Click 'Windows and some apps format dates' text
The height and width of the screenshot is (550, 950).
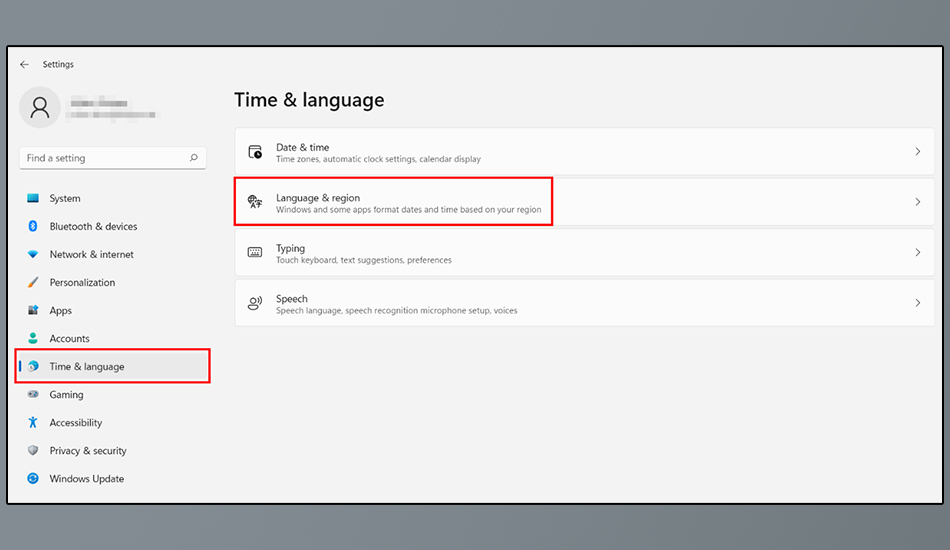coord(408,210)
